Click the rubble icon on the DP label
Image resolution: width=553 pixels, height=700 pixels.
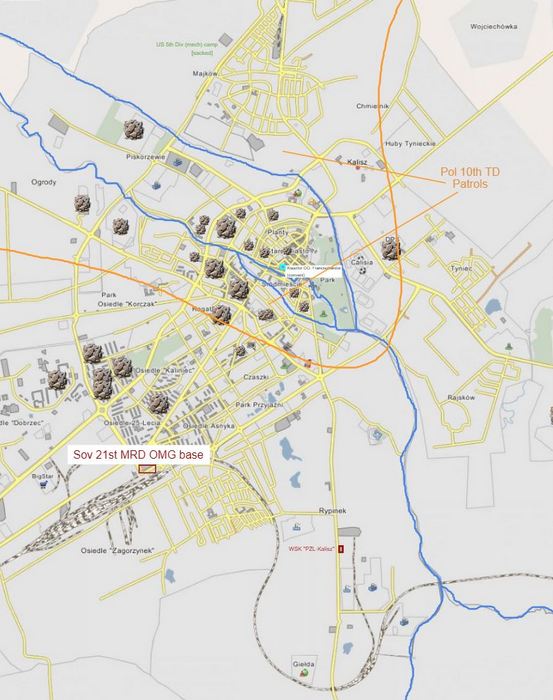[391, 249]
